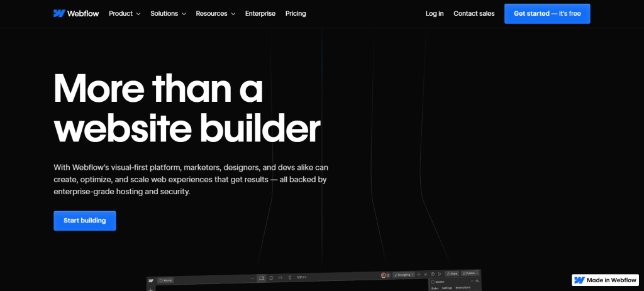Click the Webflow logo in the header
Viewport: 644px width, 291px height.
tap(76, 14)
